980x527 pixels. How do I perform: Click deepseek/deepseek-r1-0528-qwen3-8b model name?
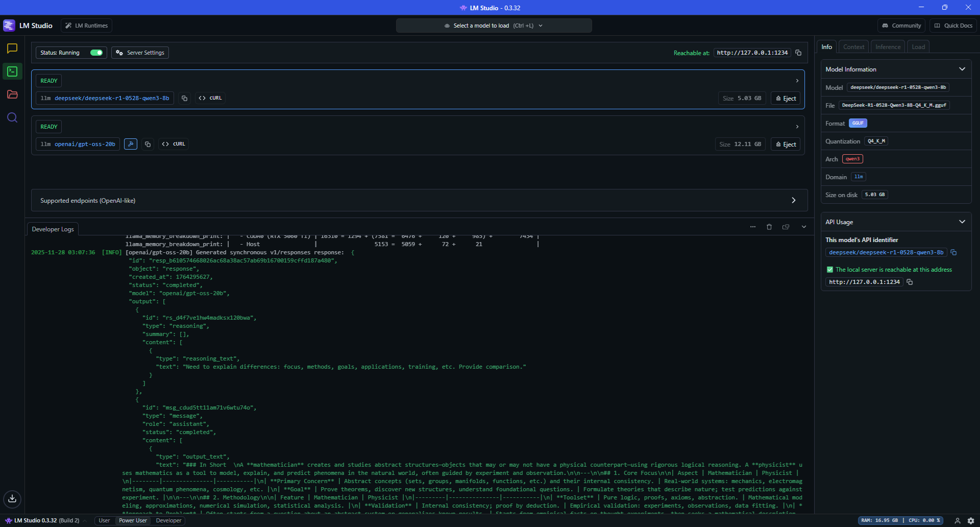pos(112,98)
